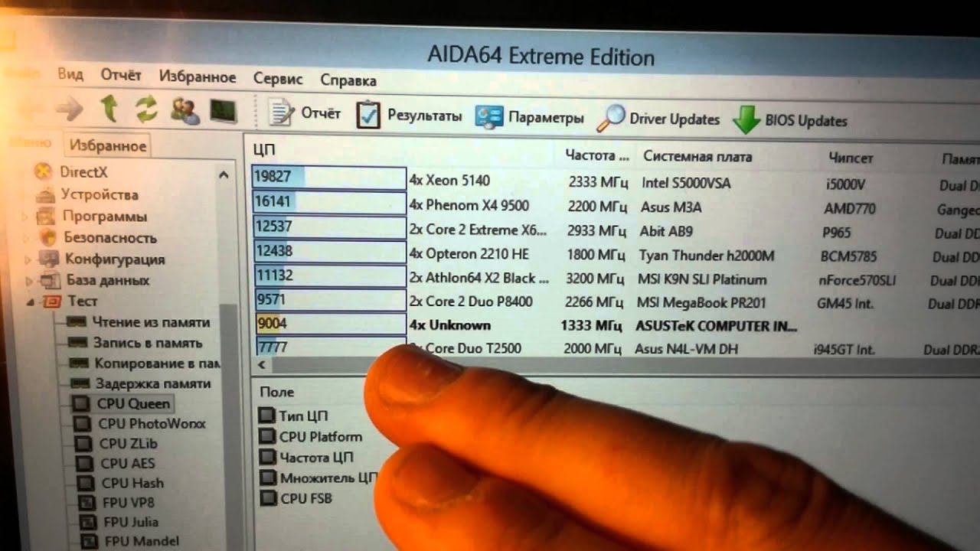
Task: Open the Сервис menu
Action: point(278,79)
